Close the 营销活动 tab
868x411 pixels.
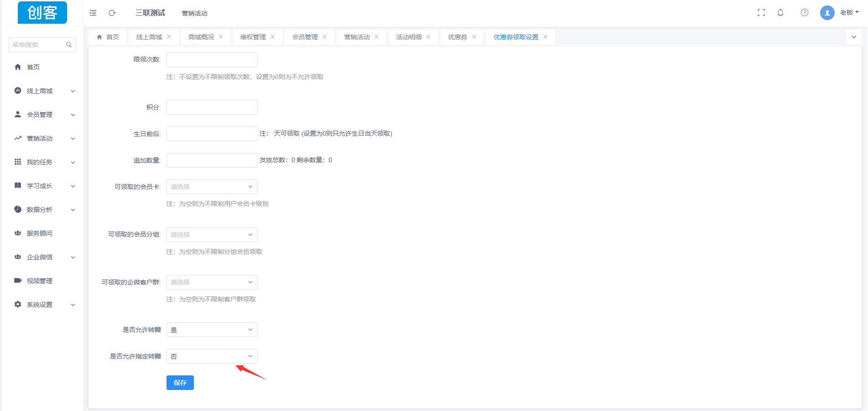(x=377, y=37)
